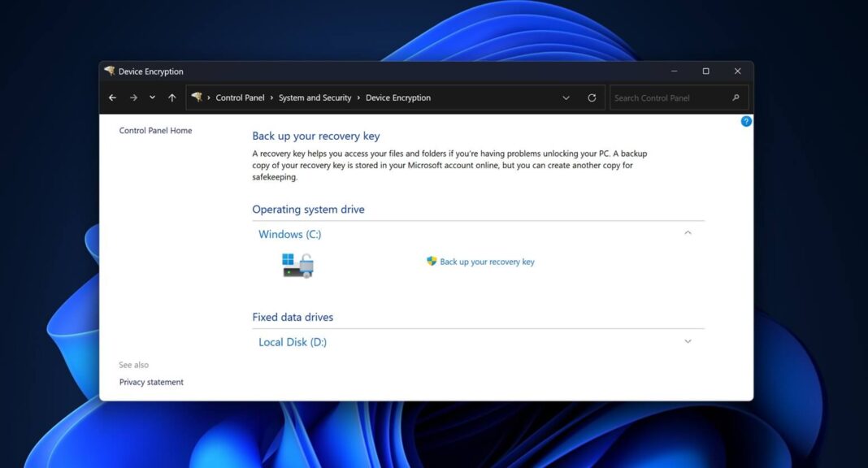Click the forward navigation arrow
The image size is (868, 468).
point(132,97)
